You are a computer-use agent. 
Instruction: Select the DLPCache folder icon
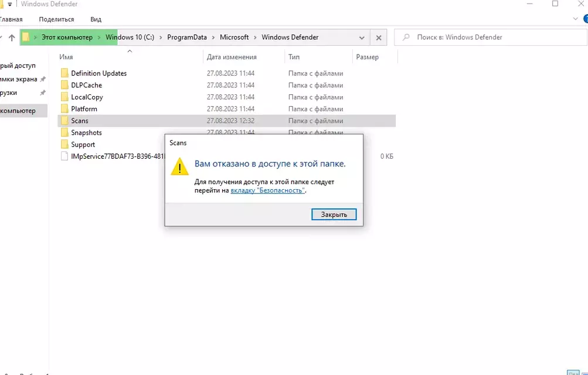pyautogui.click(x=64, y=85)
